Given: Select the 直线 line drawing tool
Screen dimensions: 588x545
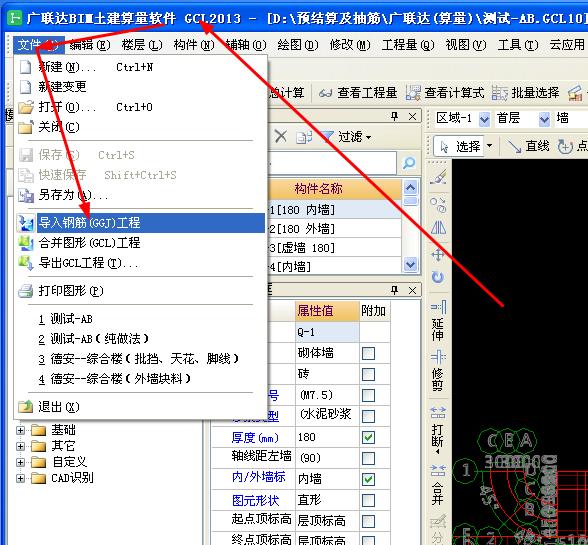Looking at the screenshot, I should point(528,146).
